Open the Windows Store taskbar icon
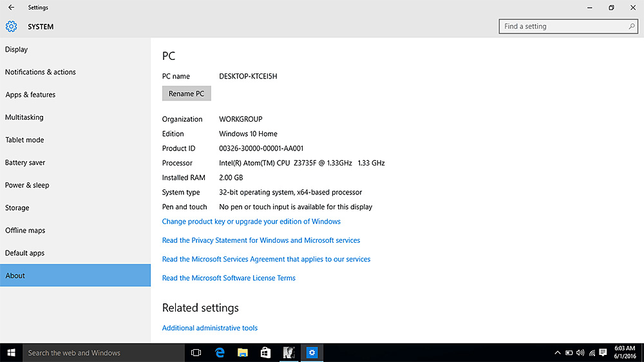 coord(266,353)
